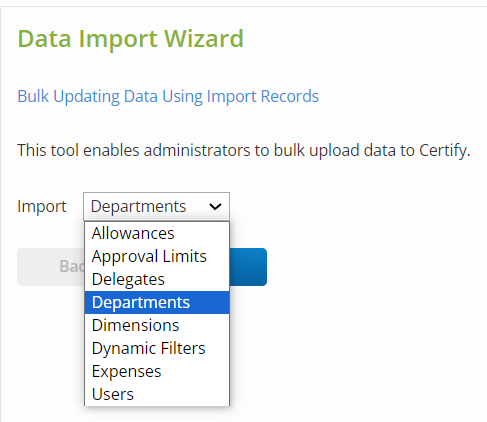Select Allowances from the Import list

click(x=157, y=233)
